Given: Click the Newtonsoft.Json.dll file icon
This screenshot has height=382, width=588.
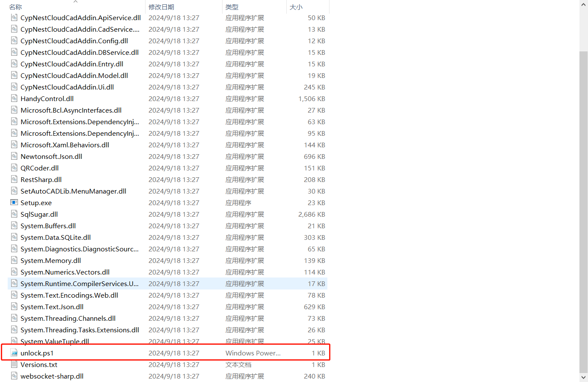Looking at the screenshot, I should [x=14, y=156].
